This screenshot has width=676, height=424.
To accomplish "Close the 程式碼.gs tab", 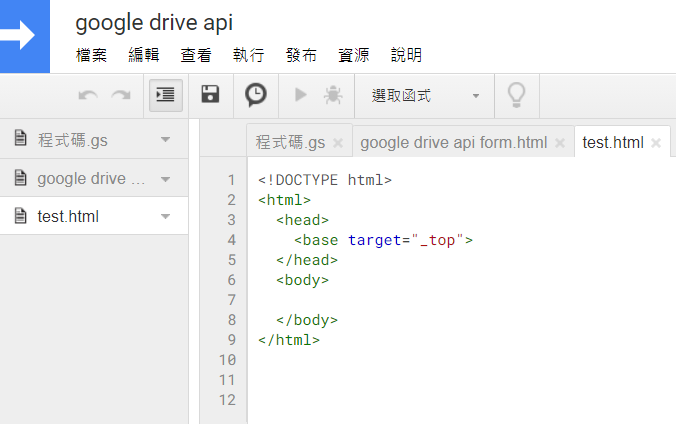I will point(338,143).
